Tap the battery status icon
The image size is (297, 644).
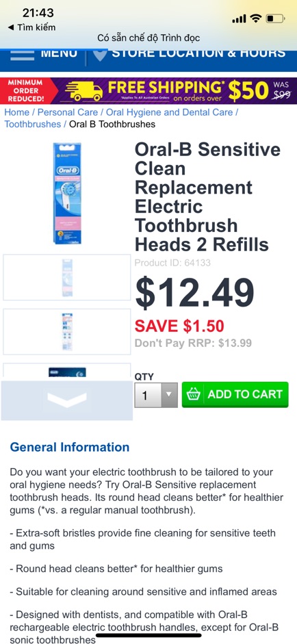click(x=275, y=18)
